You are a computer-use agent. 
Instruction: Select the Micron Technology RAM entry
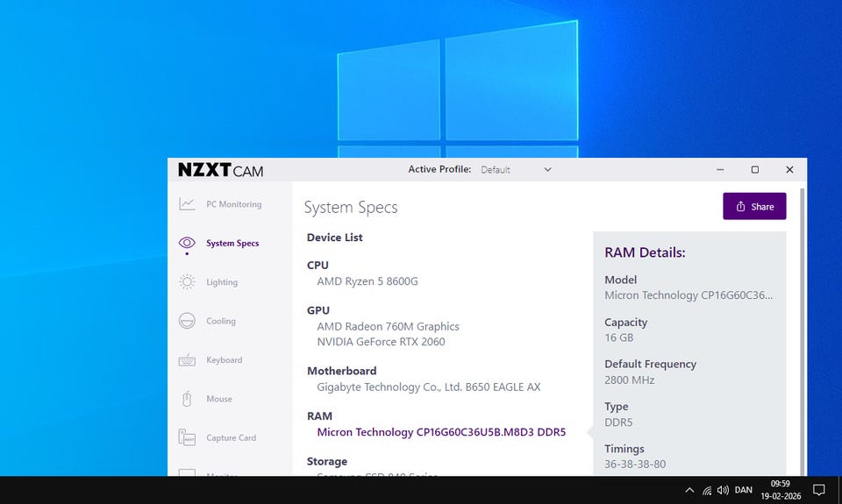[441, 432]
